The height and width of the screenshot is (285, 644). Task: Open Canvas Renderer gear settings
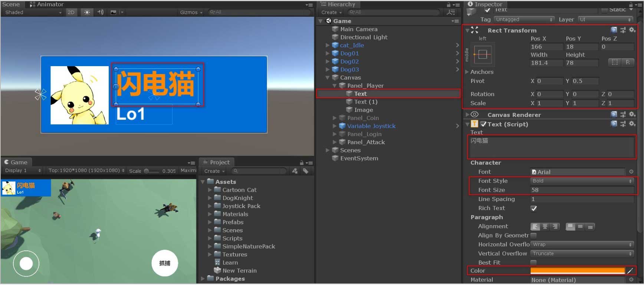pyautogui.click(x=632, y=114)
